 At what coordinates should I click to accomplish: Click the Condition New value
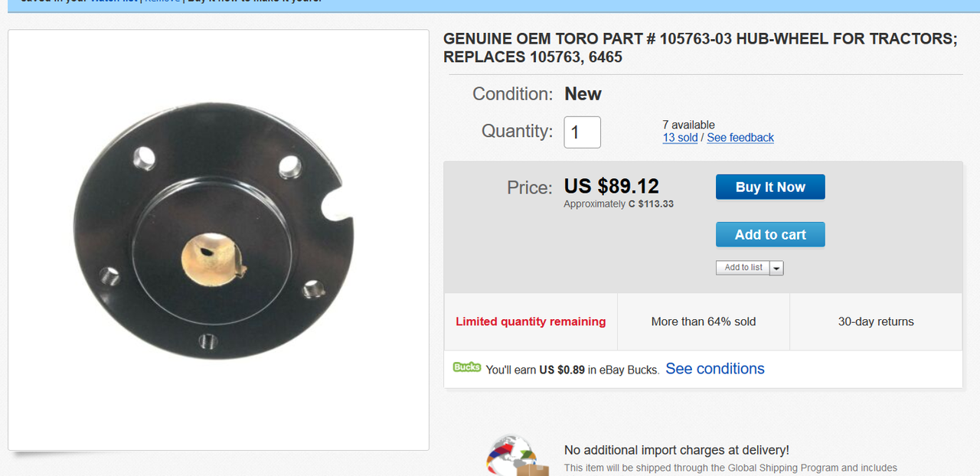pyautogui.click(x=583, y=94)
